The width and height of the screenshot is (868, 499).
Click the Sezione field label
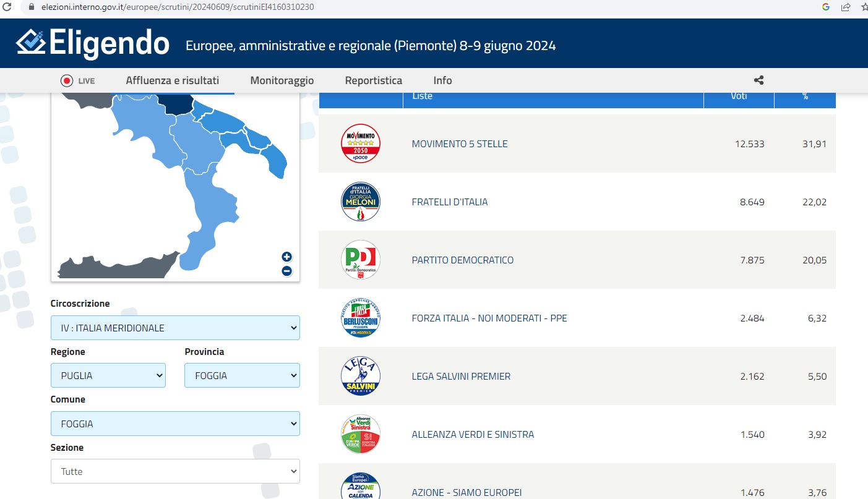[67, 447]
